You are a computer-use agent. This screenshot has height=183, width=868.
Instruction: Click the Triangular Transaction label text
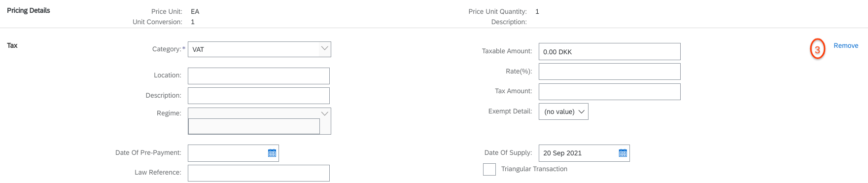click(534, 169)
